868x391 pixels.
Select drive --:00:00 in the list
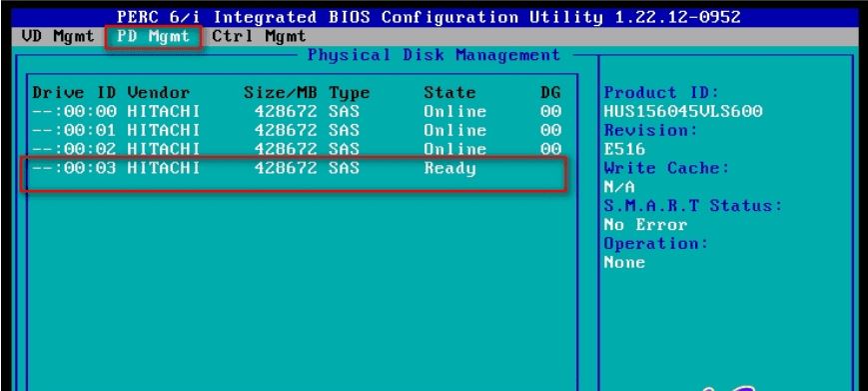pyautogui.click(x=297, y=111)
